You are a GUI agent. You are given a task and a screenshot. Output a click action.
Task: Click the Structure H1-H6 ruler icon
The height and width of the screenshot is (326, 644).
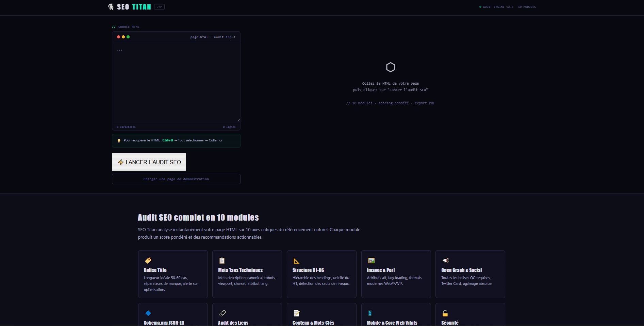(x=296, y=261)
